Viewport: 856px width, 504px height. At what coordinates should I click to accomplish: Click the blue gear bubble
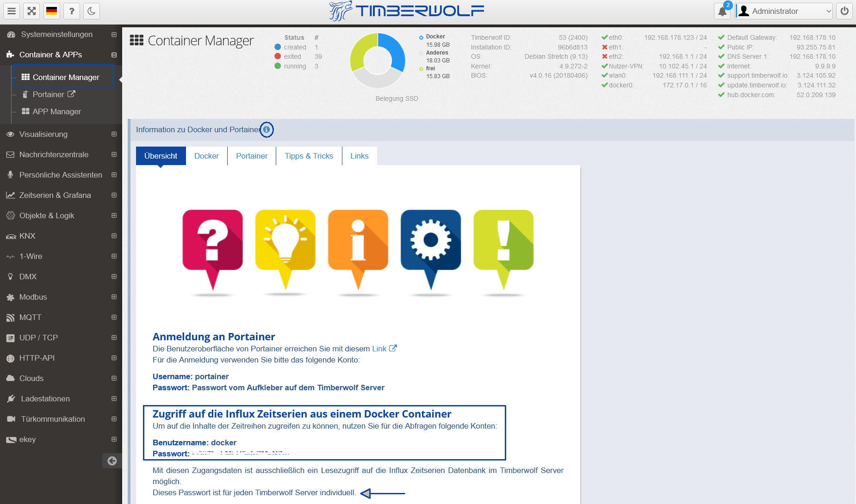pos(431,250)
